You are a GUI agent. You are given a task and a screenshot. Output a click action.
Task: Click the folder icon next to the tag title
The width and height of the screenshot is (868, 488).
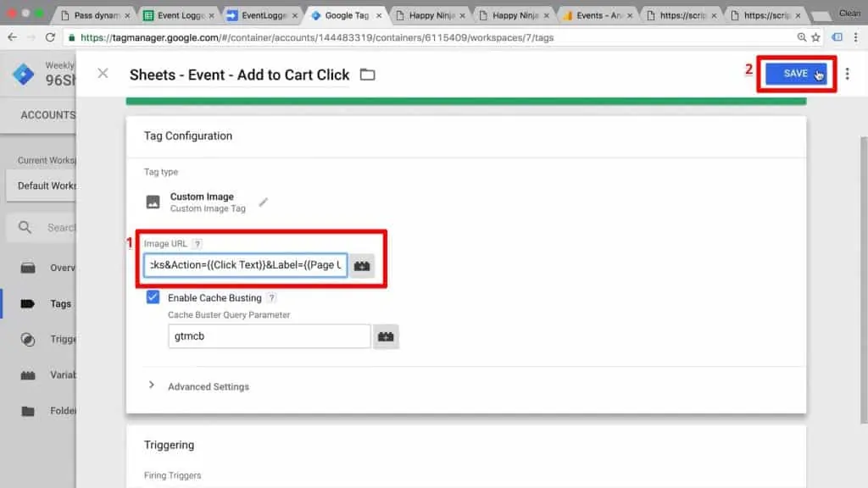point(367,74)
